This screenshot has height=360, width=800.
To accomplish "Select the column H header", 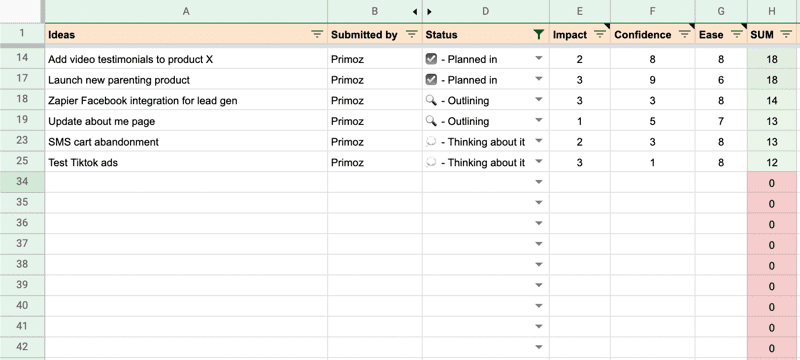I will tap(772, 11).
